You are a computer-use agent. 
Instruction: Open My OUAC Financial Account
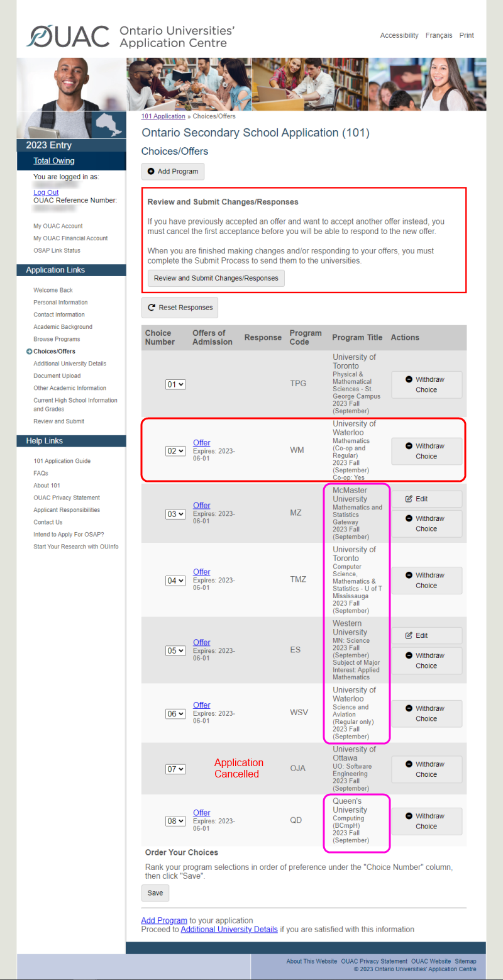pyautogui.click(x=70, y=238)
